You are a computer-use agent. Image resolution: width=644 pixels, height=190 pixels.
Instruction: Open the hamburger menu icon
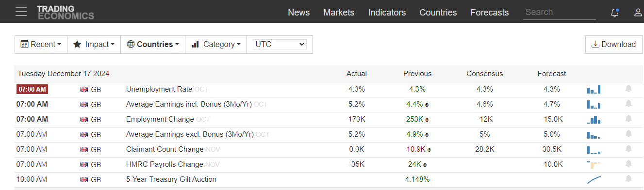click(21, 12)
